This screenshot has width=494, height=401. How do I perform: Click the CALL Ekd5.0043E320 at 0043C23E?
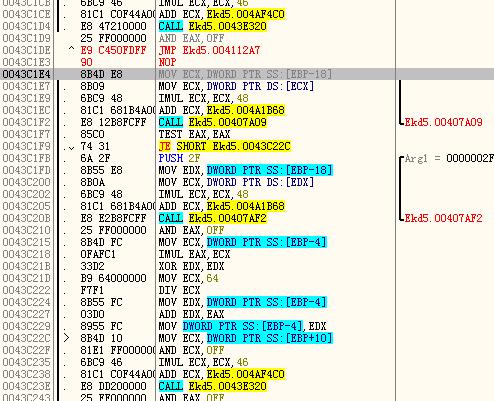[x=213, y=386]
